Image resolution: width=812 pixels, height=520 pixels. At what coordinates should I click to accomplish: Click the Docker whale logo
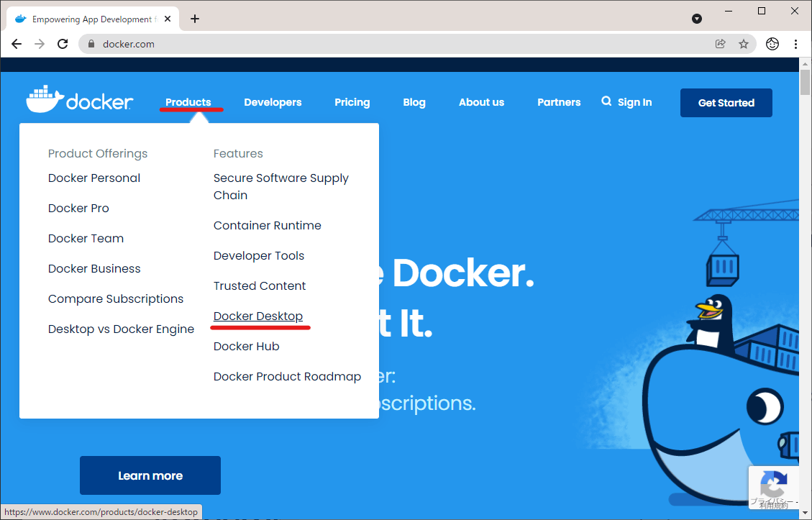click(80, 99)
